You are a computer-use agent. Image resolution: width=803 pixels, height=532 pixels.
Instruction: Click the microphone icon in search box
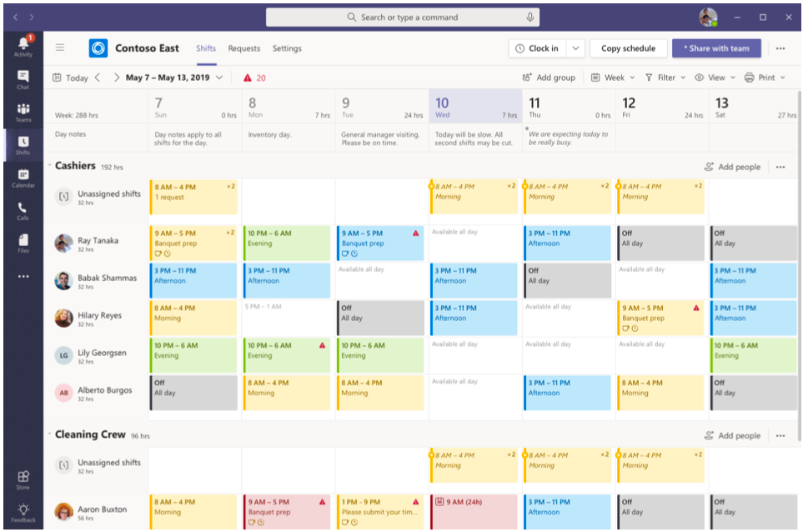530,18
